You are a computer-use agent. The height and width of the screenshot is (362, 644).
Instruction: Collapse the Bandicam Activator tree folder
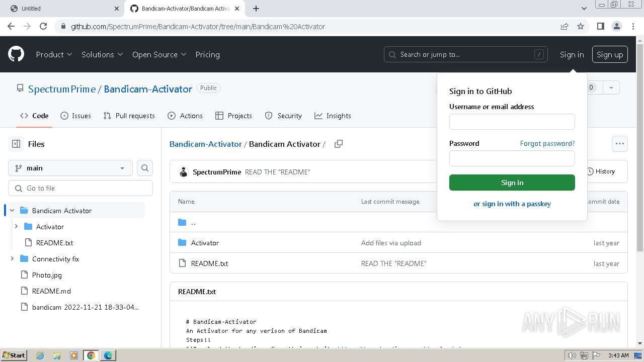(x=12, y=211)
